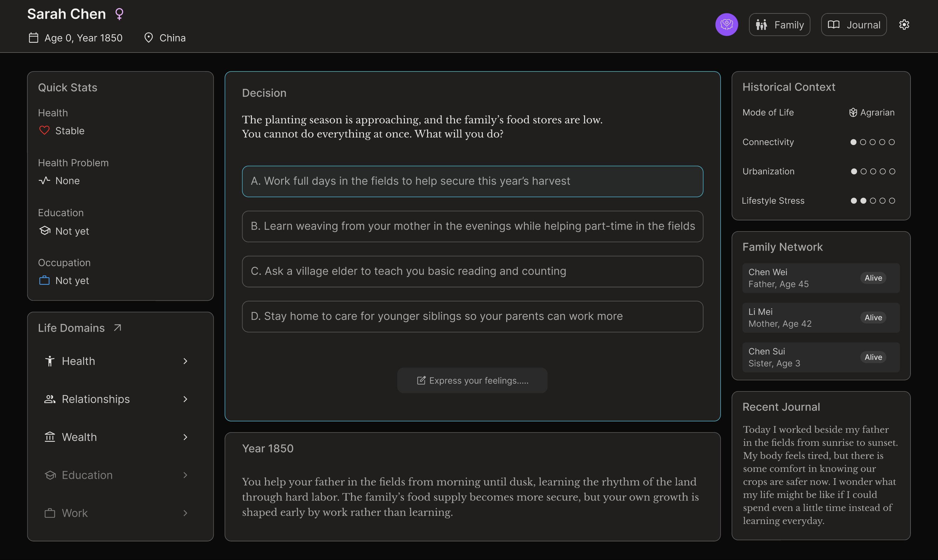Click the people icon for Relationships
938x560 pixels.
50,399
